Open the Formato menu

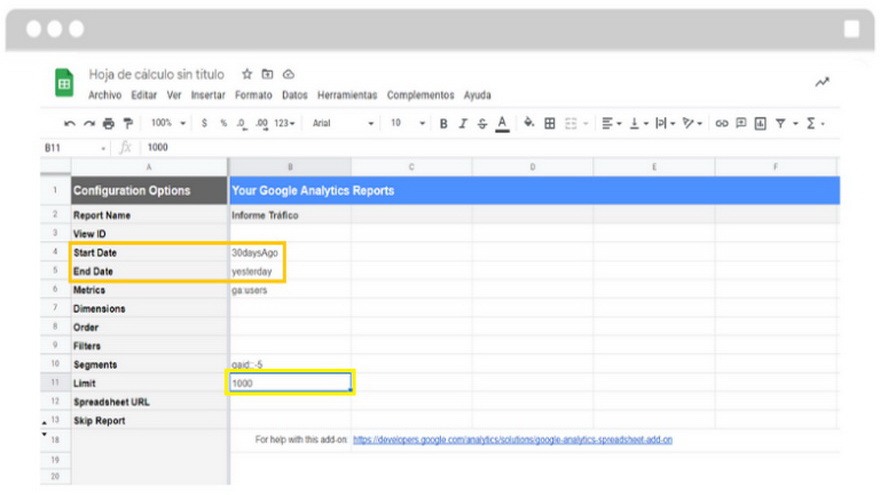coord(254,95)
